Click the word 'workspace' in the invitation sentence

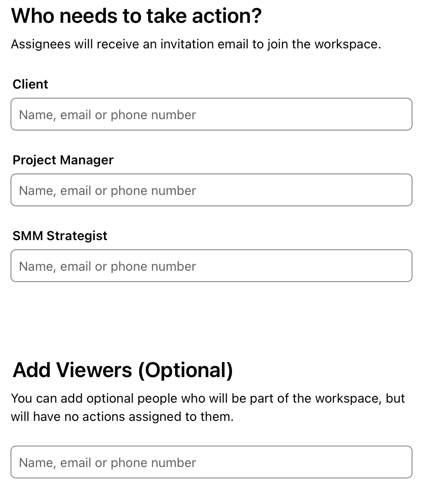346,45
